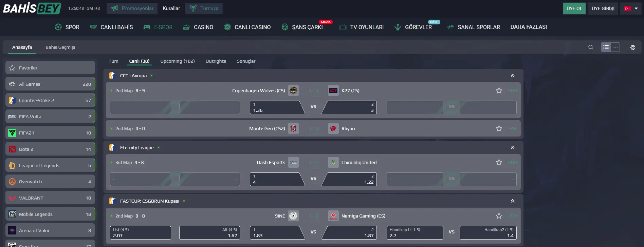
Task: Switch to Upcoming (182) tab
Action: point(178,61)
